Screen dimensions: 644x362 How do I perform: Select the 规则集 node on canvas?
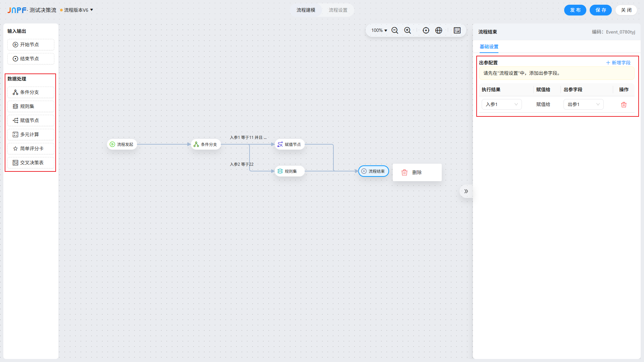(x=289, y=171)
